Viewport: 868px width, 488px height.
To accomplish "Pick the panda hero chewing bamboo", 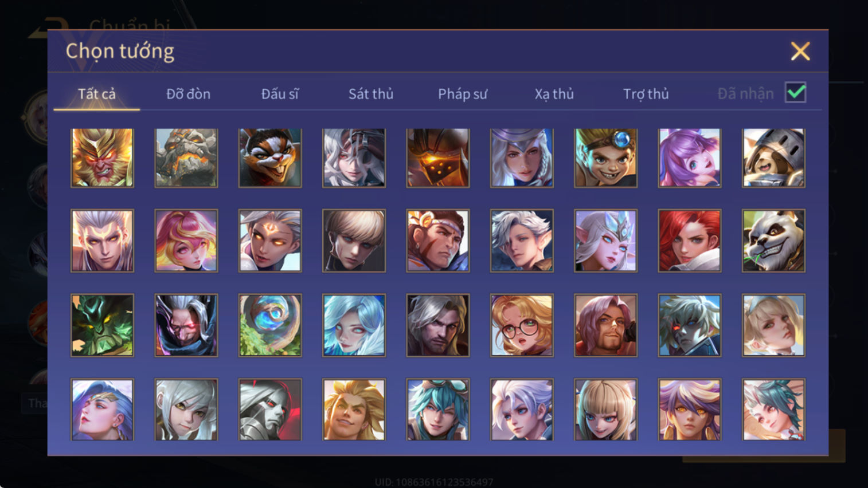I will coord(773,241).
